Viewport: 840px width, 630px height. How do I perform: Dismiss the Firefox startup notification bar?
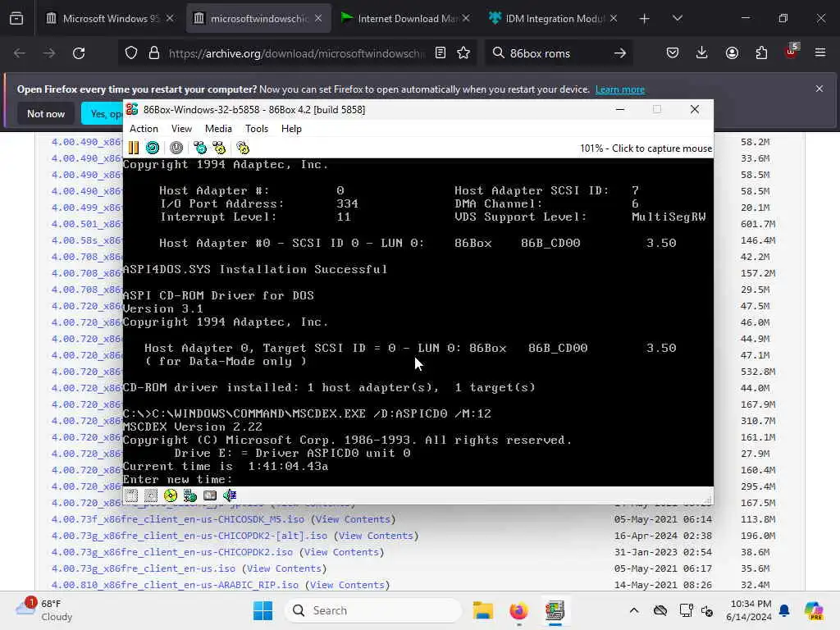click(x=819, y=89)
